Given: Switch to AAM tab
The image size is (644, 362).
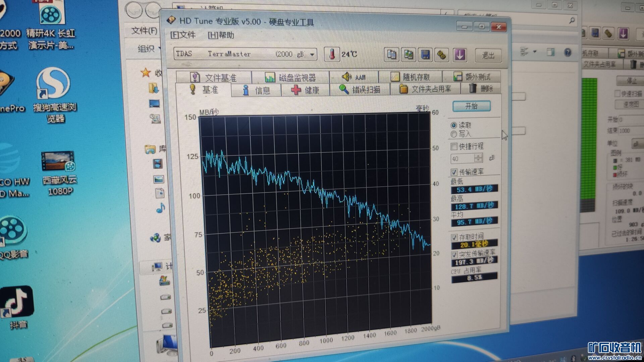Looking at the screenshot, I should 354,77.
